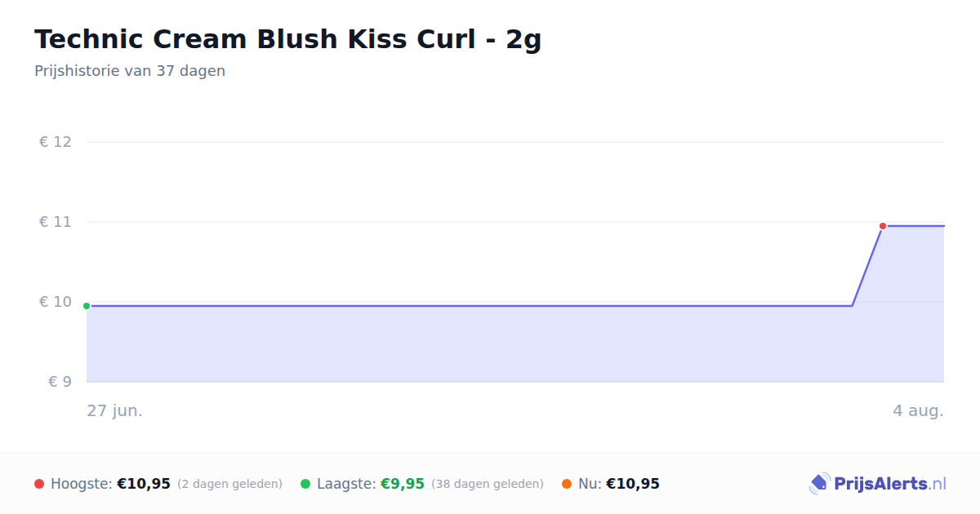The height and width of the screenshot is (514, 980).
Task: Click the Nu €10,95 current price
Action: tap(633, 484)
